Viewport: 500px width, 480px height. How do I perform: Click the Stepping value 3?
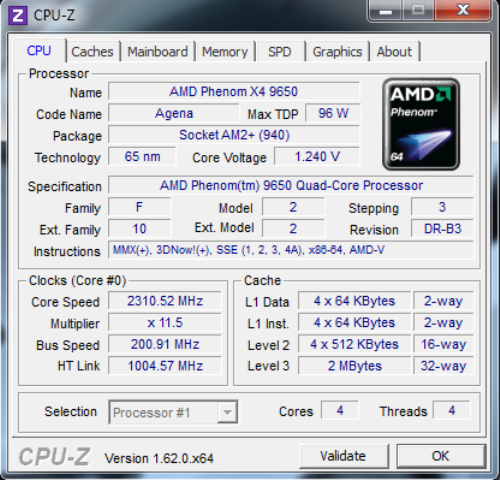pos(442,207)
